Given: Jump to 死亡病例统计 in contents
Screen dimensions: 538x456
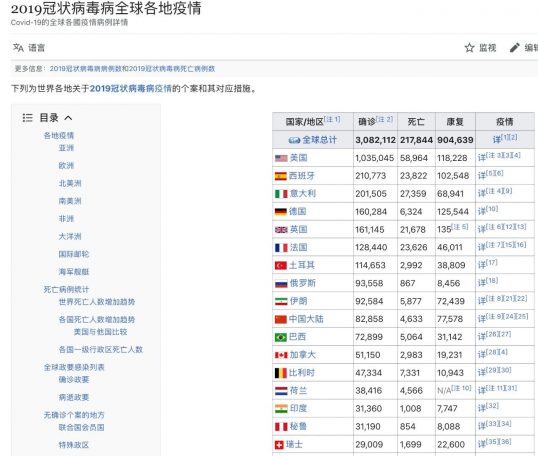Looking at the screenshot, I should [66, 290].
